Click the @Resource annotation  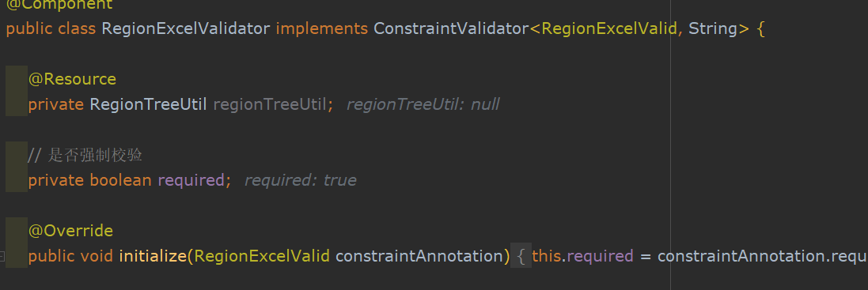[x=72, y=80]
